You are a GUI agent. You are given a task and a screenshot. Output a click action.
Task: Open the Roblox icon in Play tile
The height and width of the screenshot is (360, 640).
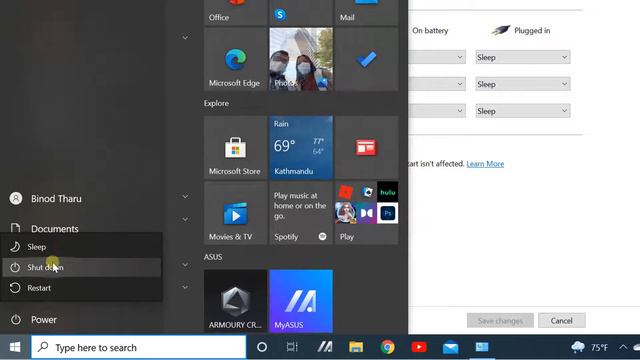[345, 192]
